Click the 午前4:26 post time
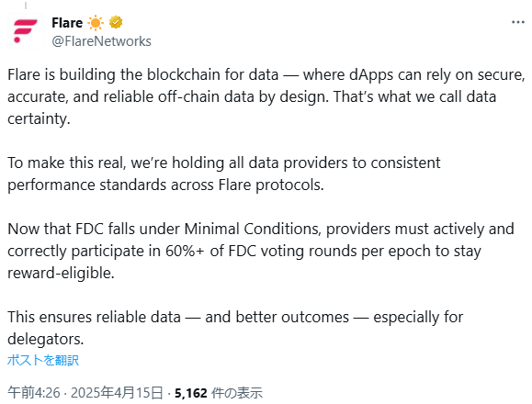This screenshot has width=532, height=404. [34, 393]
